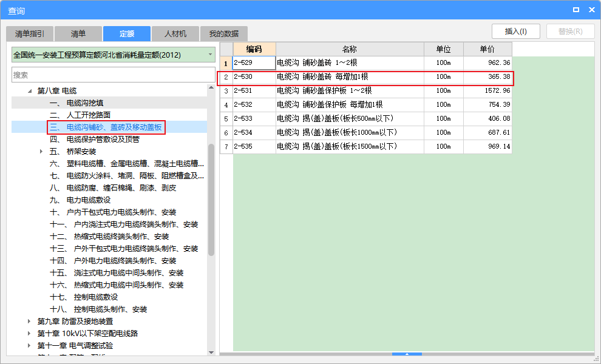This screenshot has width=601, height=364.
Task: Click the 替换(R) button
Action: click(x=570, y=32)
